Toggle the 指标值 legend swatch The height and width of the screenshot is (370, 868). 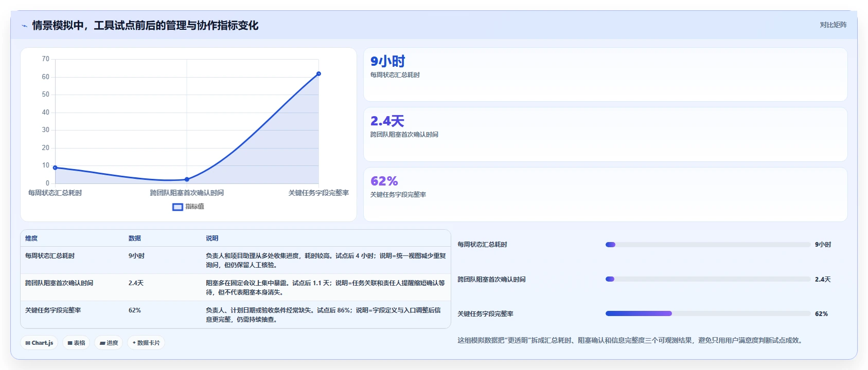tap(178, 207)
